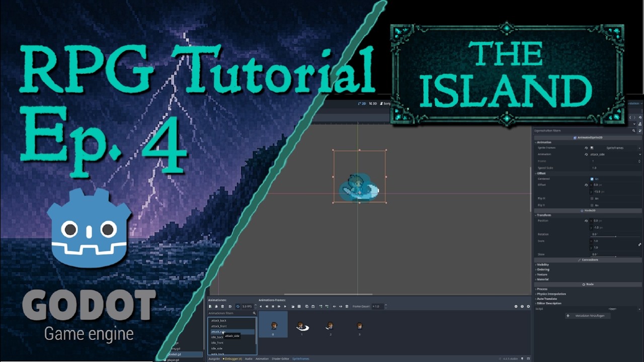Reset zoom of the frames view
This screenshot has width=644, height=362.
(x=522, y=306)
